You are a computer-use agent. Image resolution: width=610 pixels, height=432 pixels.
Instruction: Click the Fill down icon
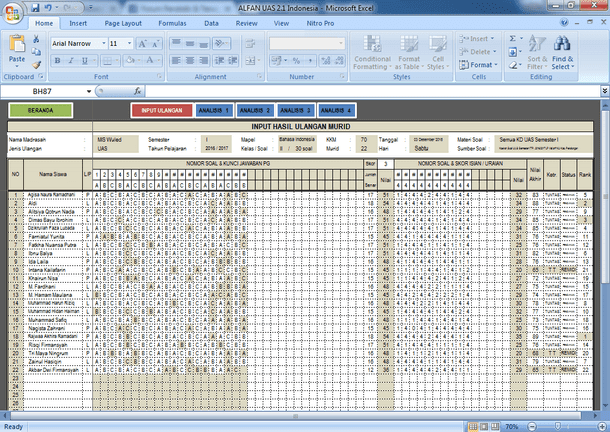tap(513, 52)
